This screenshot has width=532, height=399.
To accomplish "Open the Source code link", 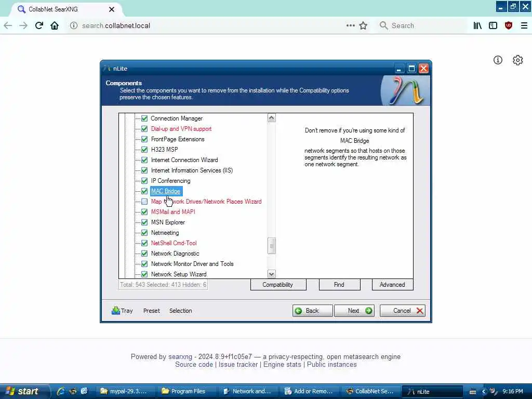I will [194, 364].
